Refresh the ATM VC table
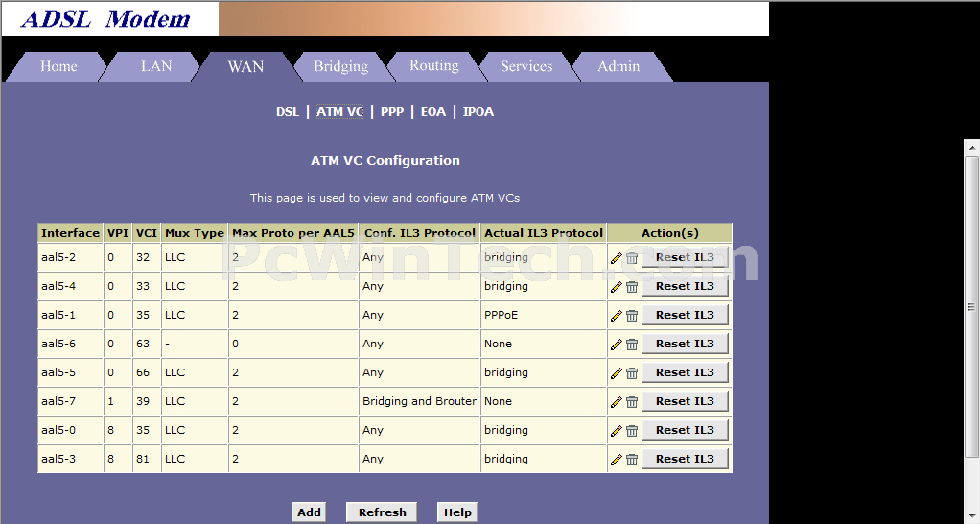 382,512
